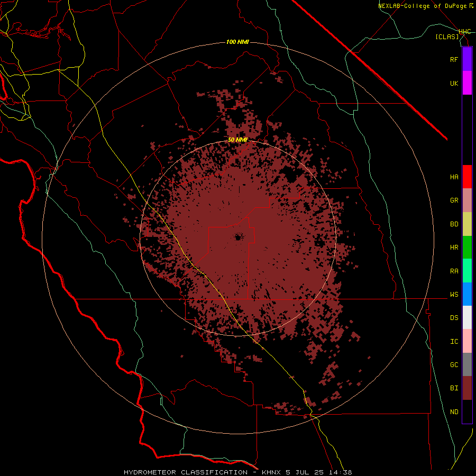Select the BD yellow legend swatch
The image size is (476, 476).
click(x=467, y=224)
